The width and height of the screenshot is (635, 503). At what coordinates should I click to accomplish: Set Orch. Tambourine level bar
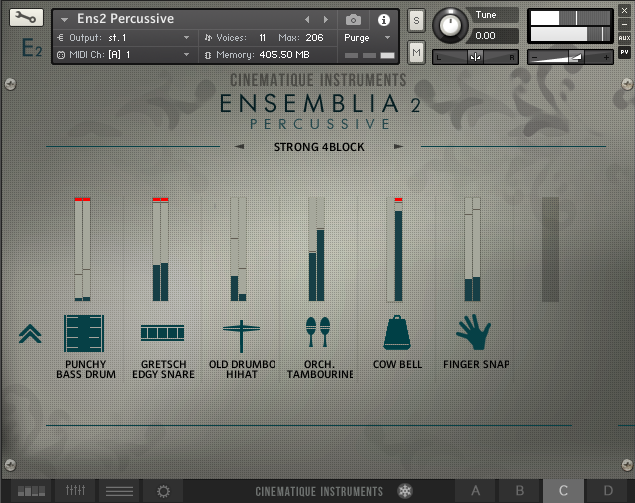pyautogui.click(x=316, y=249)
